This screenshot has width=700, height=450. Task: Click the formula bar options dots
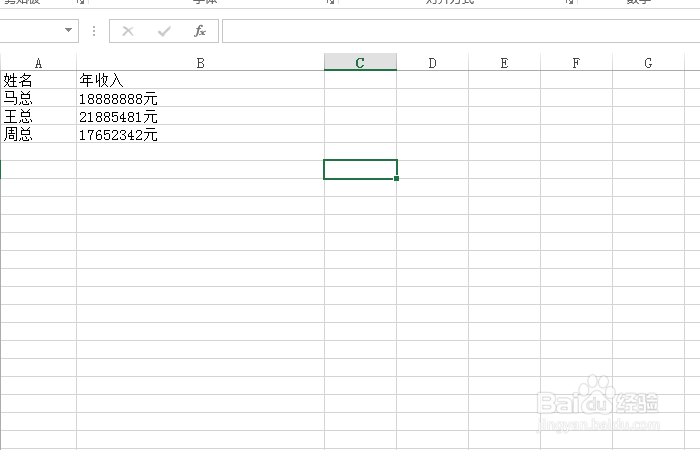point(94,31)
